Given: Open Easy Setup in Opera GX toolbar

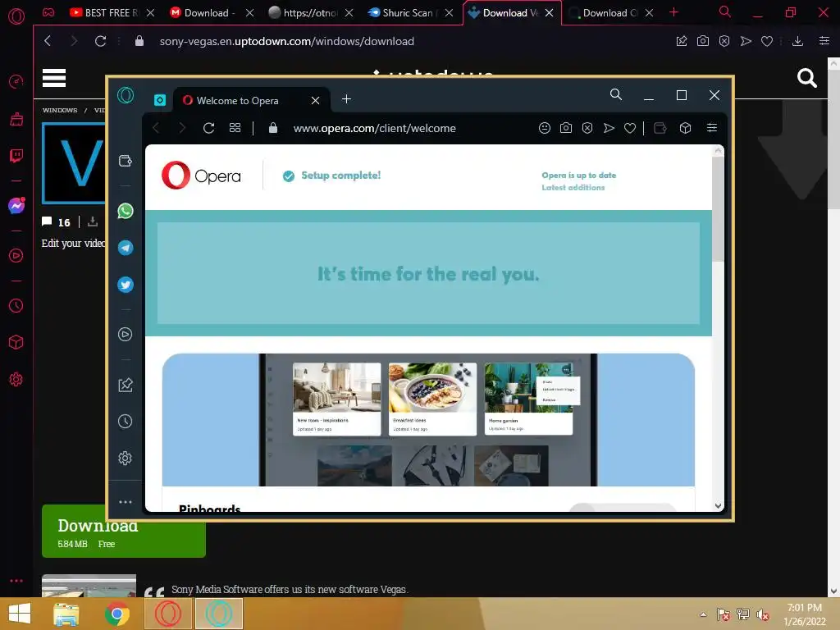Looking at the screenshot, I should click(824, 41).
